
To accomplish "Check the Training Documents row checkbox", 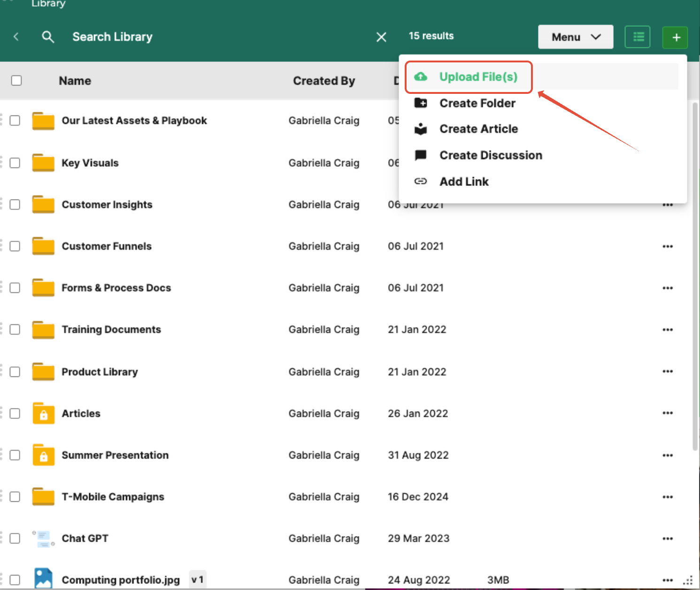I will [x=15, y=329].
